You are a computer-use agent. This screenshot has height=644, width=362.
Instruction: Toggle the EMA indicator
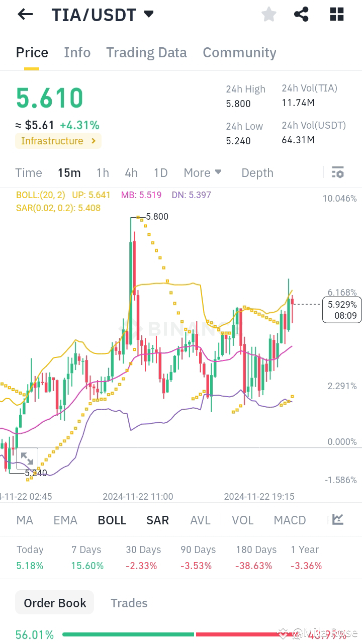coord(65,520)
